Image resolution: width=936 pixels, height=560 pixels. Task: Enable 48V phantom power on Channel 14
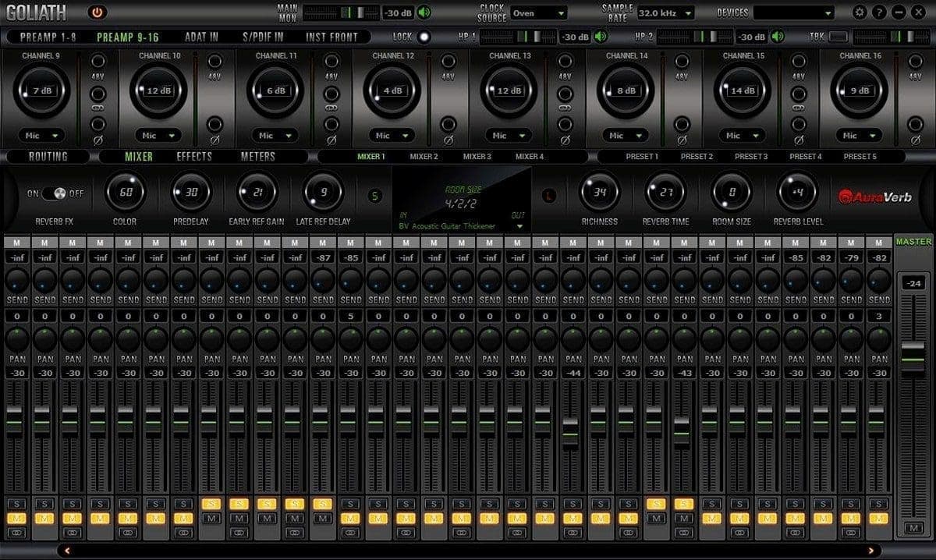[682, 62]
